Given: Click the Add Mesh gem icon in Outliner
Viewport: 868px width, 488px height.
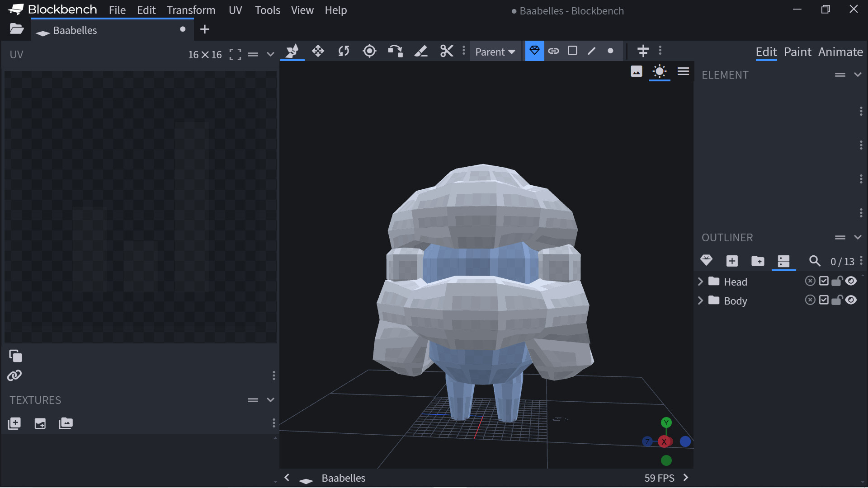Looking at the screenshot, I should pyautogui.click(x=706, y=261).
